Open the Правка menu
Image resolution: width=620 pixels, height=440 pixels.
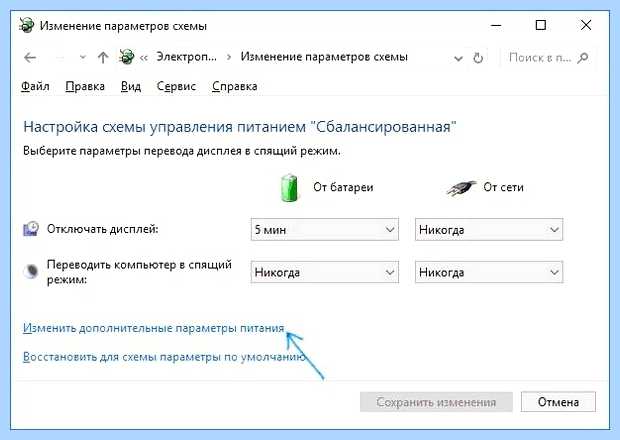pyautogui.click(x=85, y=86)
